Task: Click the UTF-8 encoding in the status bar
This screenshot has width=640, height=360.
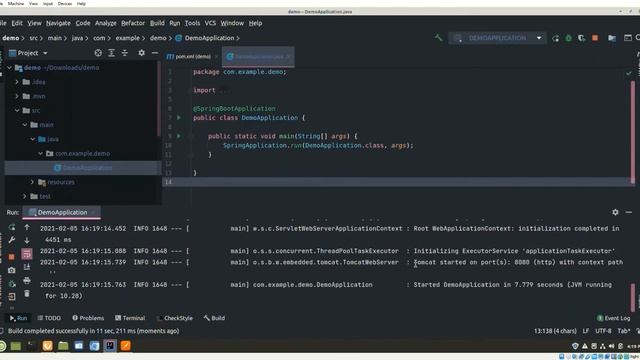Action: [x=603, y=331]
